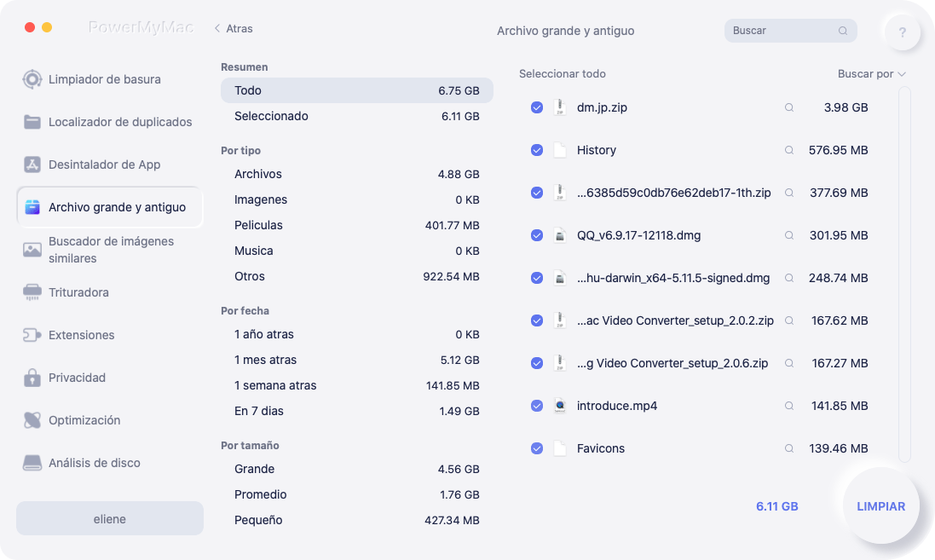
Task: Click the dm.jp.zip file type icon
Action: 559,107
